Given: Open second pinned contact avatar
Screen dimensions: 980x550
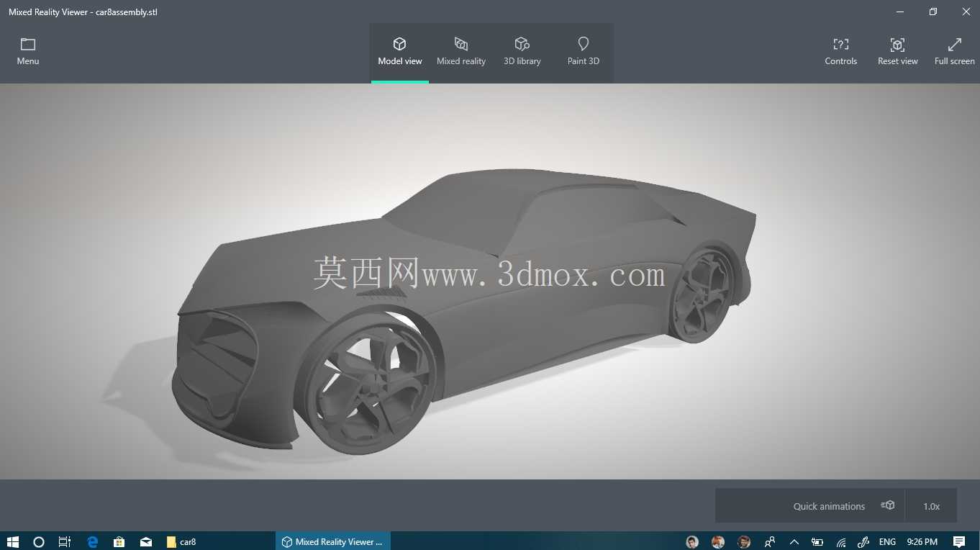Looking at the screenshot, I should pyautogui.click(x=718, y=541).
